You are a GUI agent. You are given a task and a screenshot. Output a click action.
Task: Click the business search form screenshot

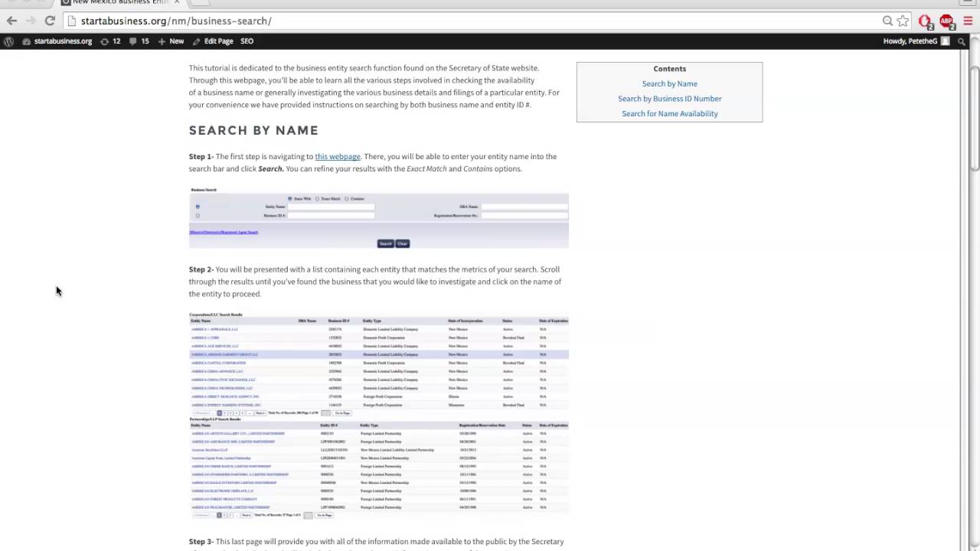pyautogui.click(x=379, y=217)
